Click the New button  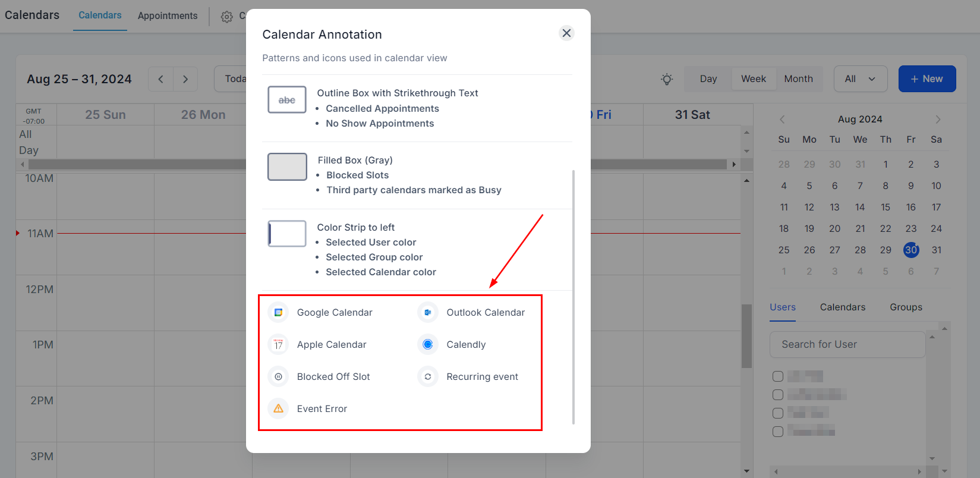tap(927, 79)
